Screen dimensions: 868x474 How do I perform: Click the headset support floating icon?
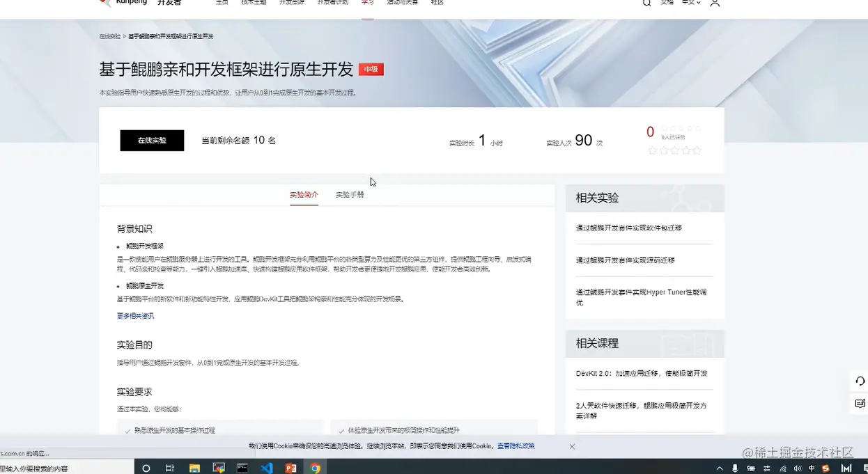tap(860, 381)
